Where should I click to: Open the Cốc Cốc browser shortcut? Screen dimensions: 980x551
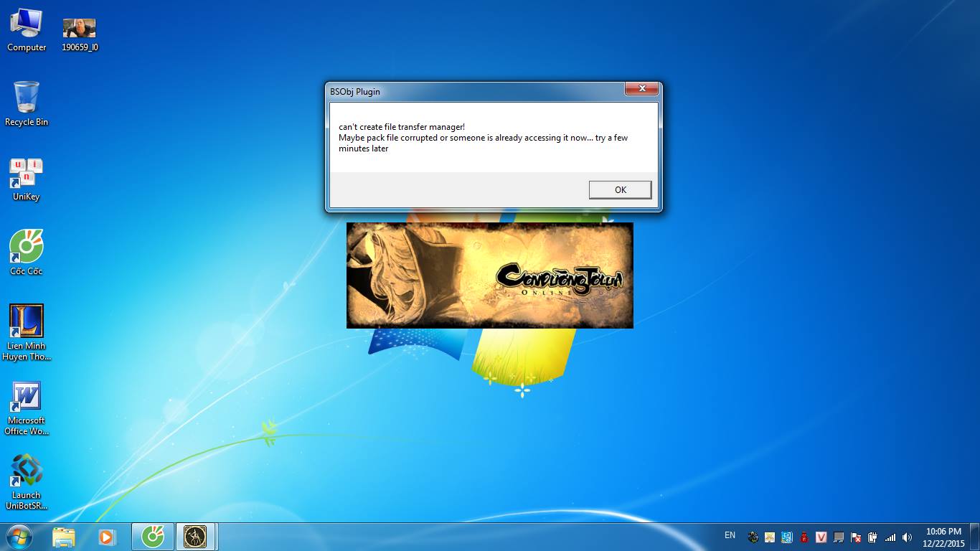(27, 253)
